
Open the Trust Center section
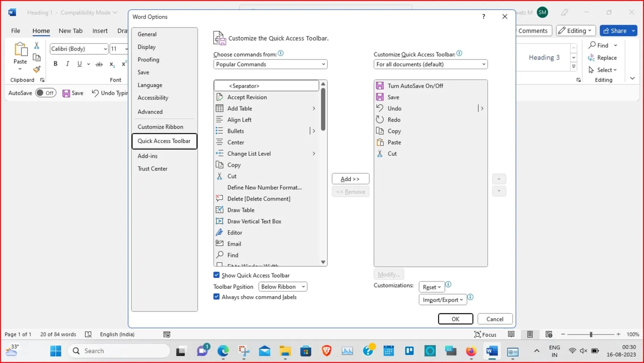coord(152,168)
